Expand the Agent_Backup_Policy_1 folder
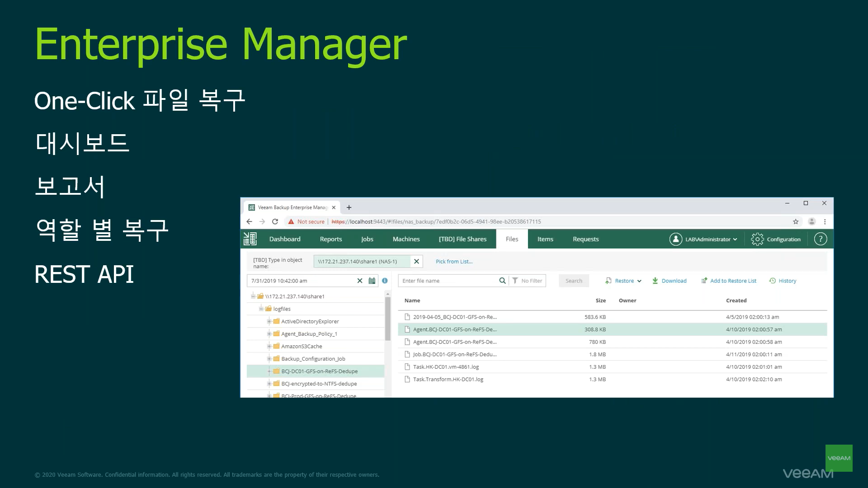 269,334
